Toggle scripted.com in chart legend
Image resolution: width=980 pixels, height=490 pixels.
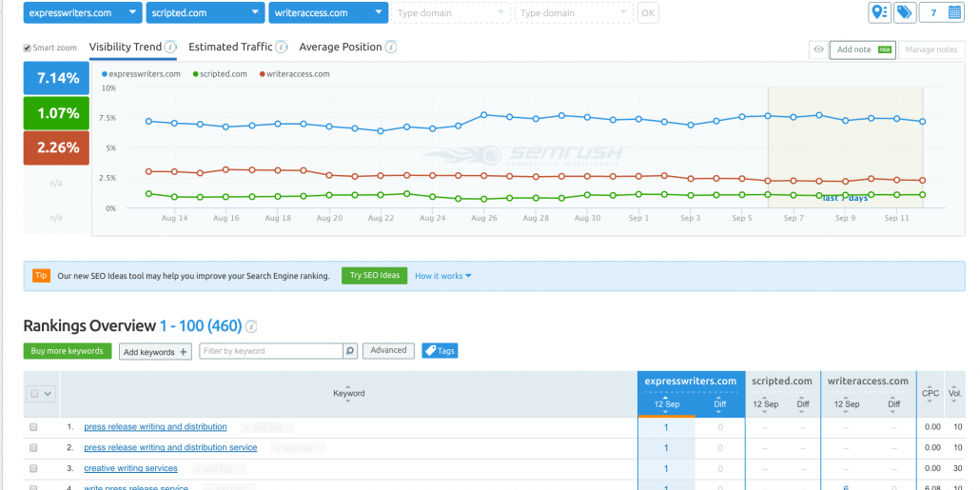point(220,74)
